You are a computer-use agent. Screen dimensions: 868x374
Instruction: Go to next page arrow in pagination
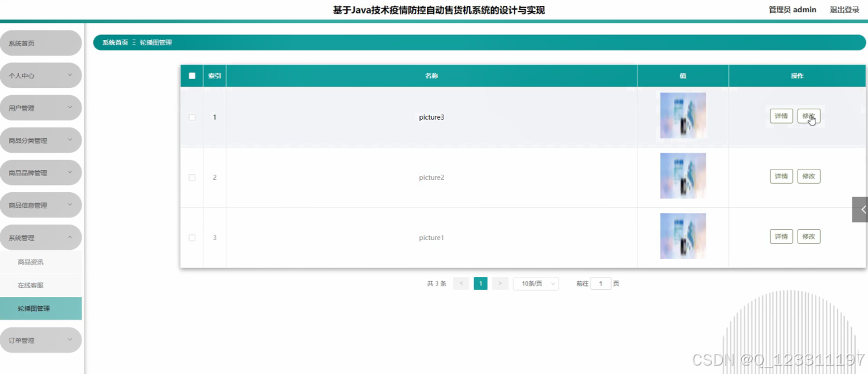pos(500,283)
